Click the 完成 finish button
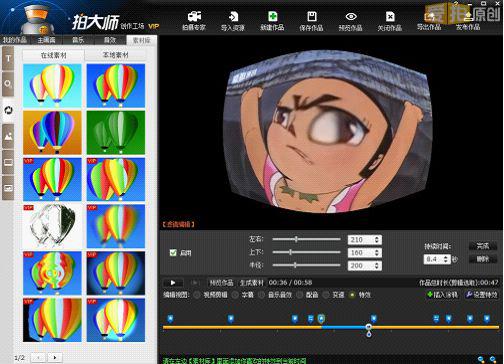The width and height of the screenshot is (504, 364). [483, 246]
